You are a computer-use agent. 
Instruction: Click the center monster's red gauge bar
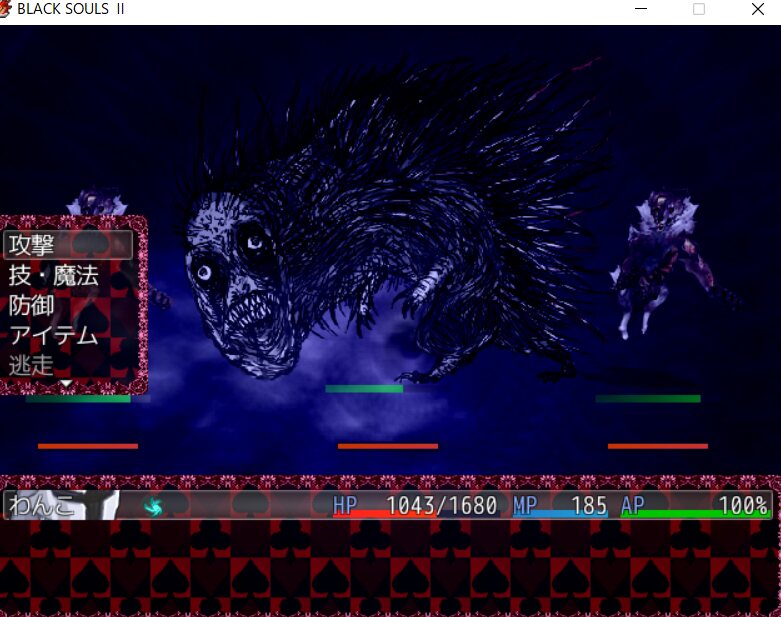tap(388, 446)
